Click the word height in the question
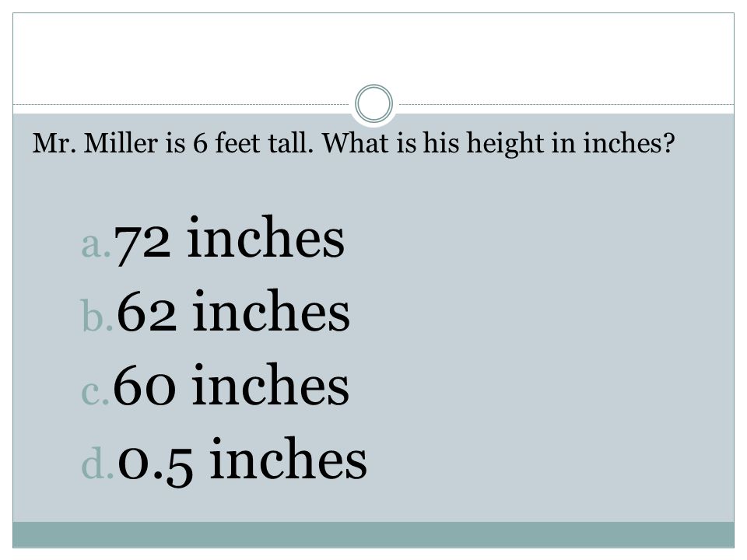 click(504, 145)
